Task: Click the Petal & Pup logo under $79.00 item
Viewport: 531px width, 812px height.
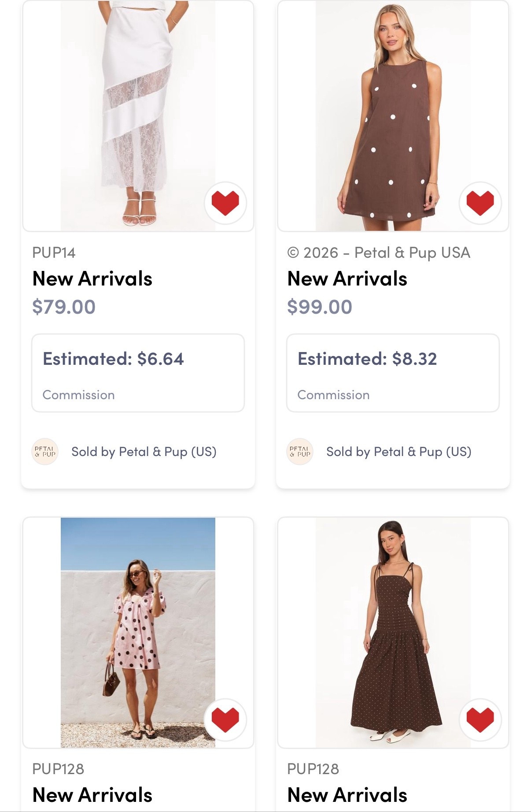Action: 45,452
